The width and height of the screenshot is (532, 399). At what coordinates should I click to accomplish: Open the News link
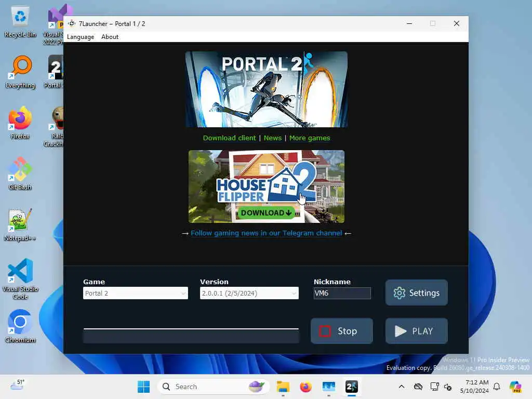(273, 138)
